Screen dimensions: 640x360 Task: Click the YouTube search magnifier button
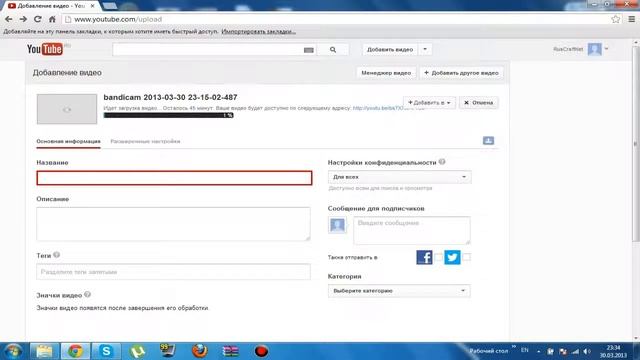click(333, 50)
